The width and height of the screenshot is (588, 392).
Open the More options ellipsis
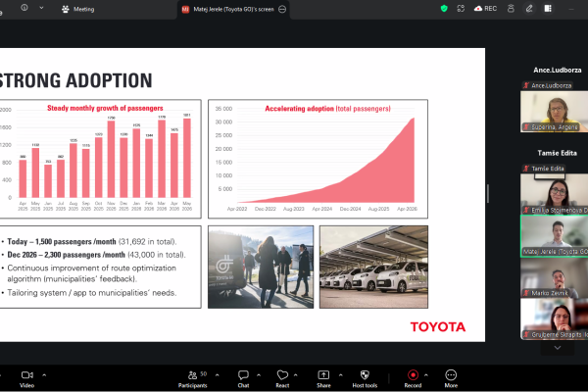click(x=451, y=379)
